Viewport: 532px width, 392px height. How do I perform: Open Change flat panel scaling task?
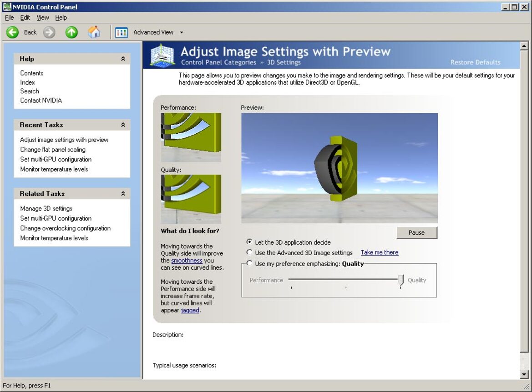pyautogui.click(x=53, y=150)
